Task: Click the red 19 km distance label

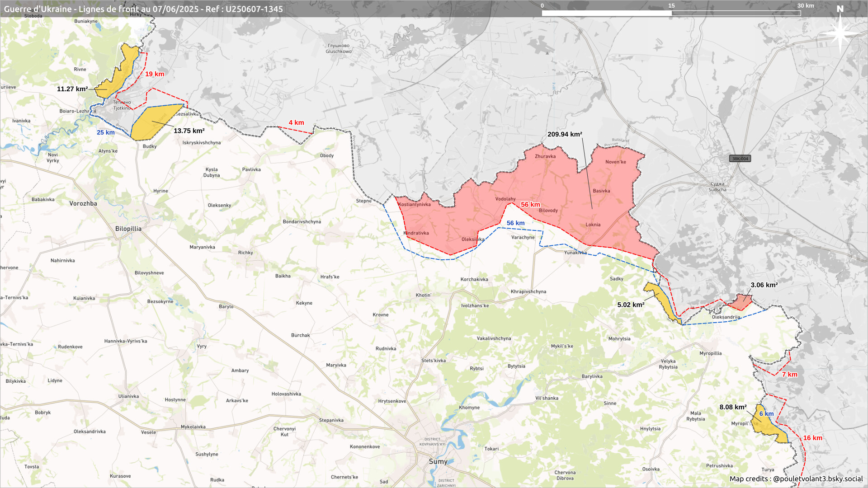Action: tap(155, 74)
